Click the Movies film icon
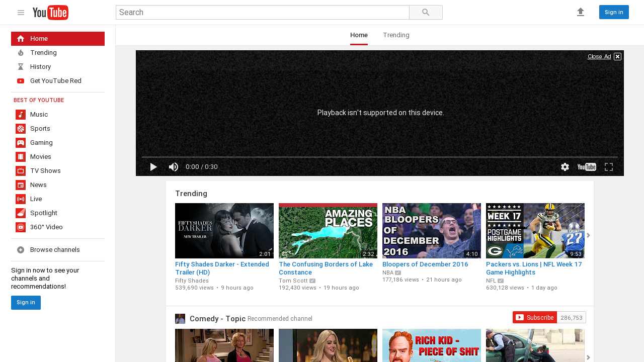644x362 pixels. tap(21, 157)
